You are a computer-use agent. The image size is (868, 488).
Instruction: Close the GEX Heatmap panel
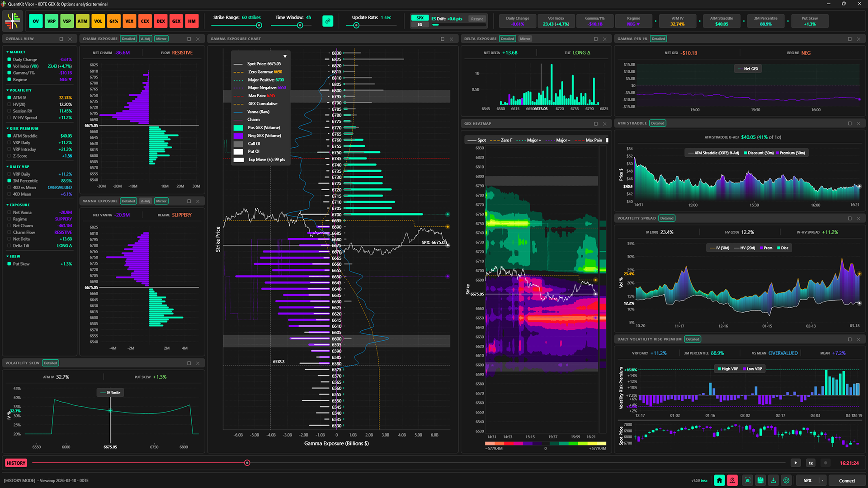click(604, 123)
